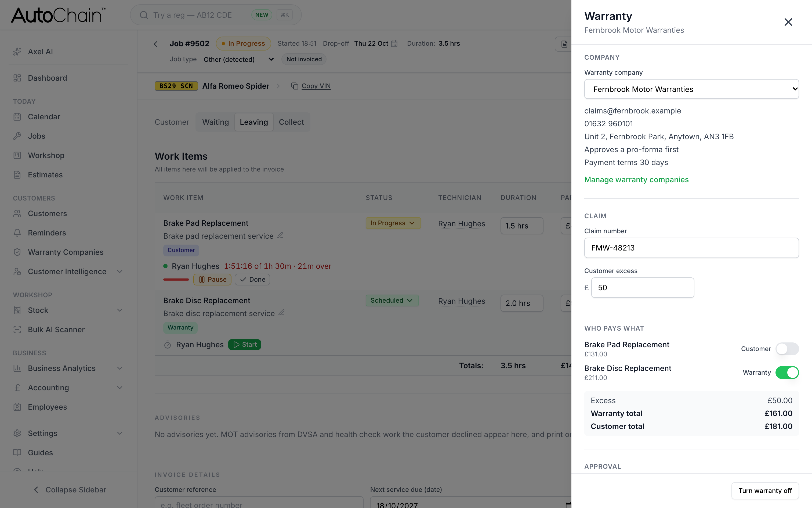Expand the Accounting menu
The height and width of the screenshot is (508, 812).
pyautogui.click(x=120, y=387)
